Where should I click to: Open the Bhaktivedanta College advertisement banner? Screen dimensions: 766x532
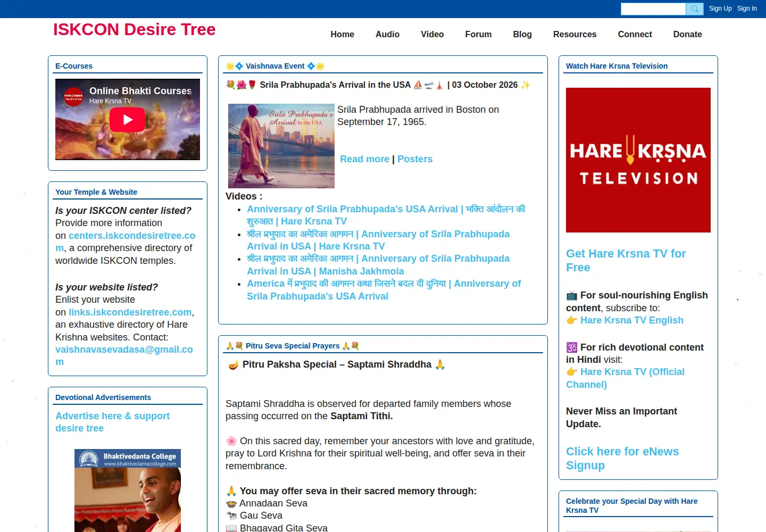pyautogui.click(x=128, y=491)
